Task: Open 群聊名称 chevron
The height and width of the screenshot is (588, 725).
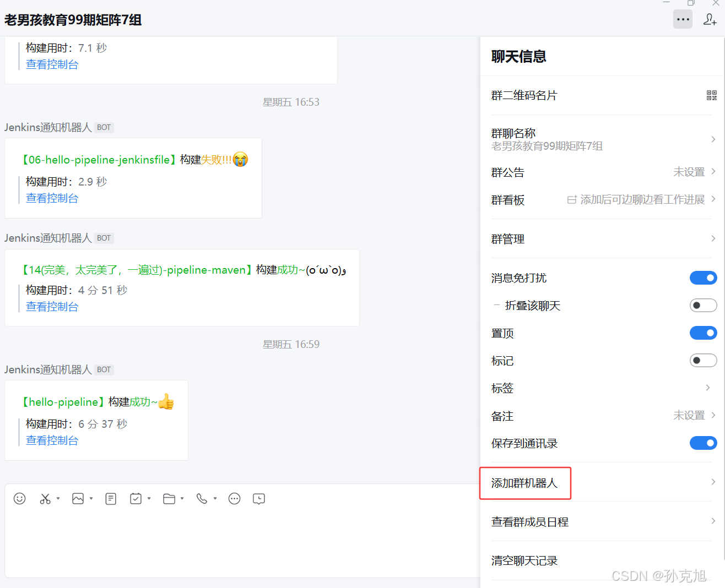Action: [713, 139]
